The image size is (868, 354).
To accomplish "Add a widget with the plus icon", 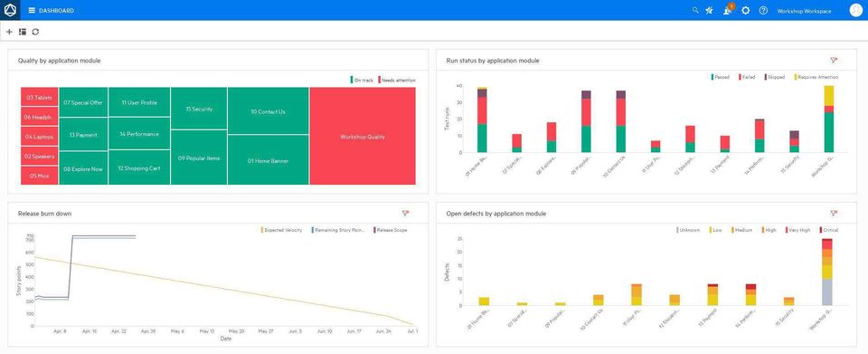I will 9,32.
